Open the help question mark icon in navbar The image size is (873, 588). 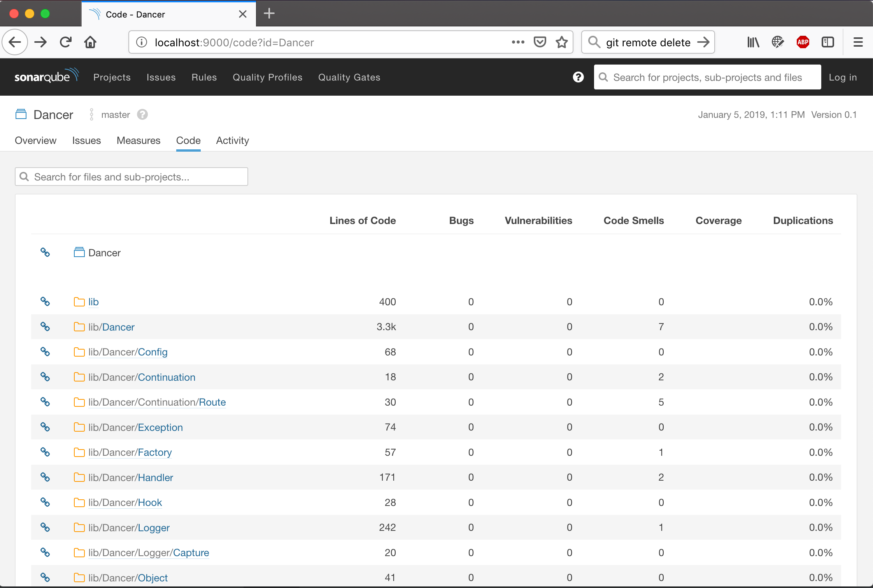[578, 77]
